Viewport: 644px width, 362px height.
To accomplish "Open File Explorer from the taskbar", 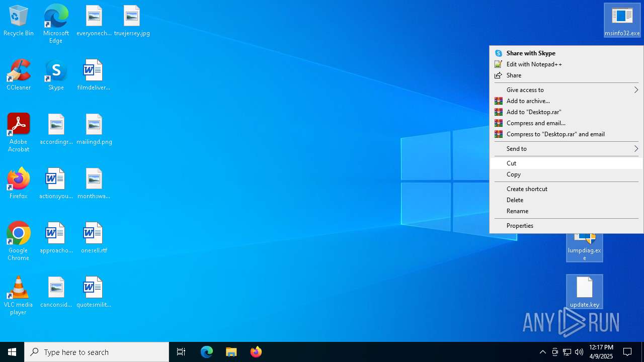I will tap(231, 352).
